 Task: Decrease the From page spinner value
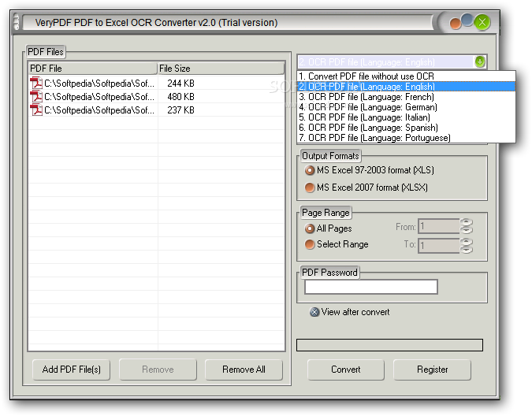click(467, 230)
